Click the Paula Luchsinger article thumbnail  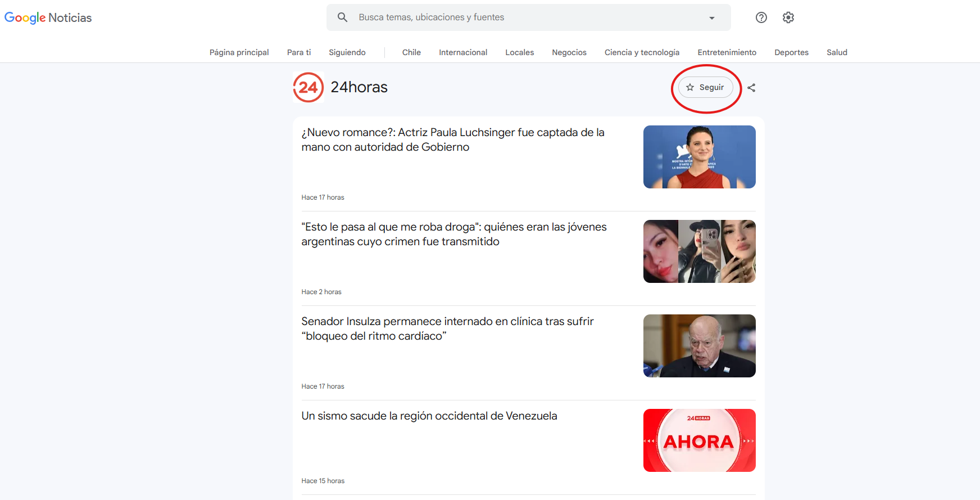coord(700,157)
